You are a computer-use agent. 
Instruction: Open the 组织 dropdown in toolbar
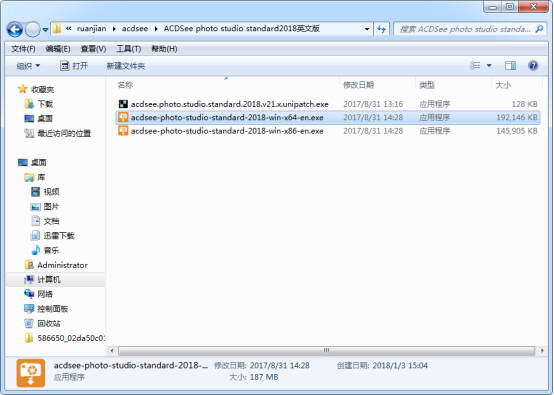28,66
